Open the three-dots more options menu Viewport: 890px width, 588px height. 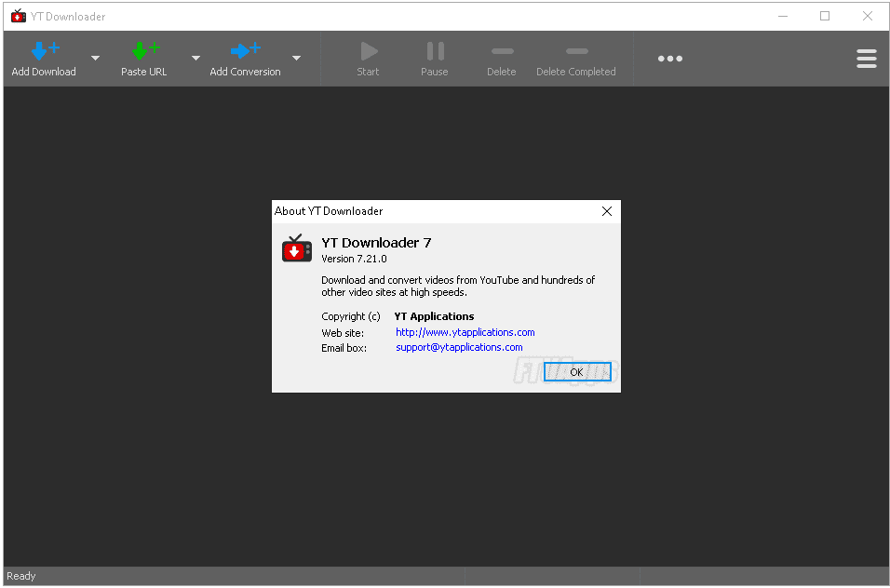click(669, 59)
